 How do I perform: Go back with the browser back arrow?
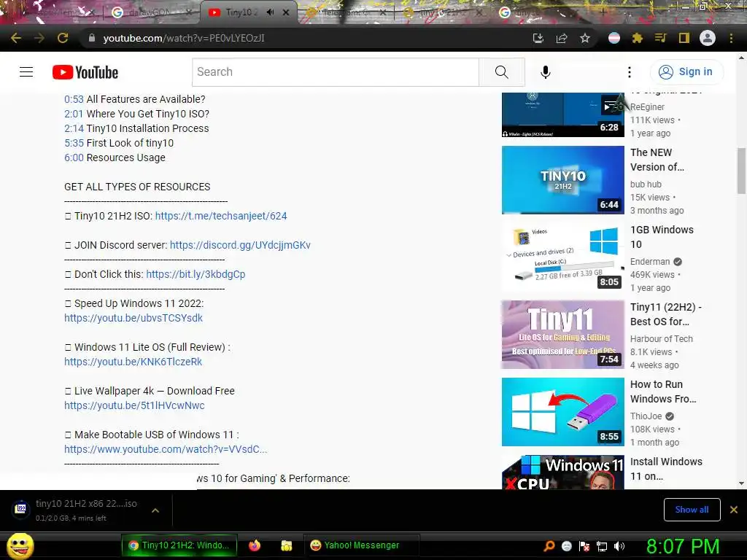16,38
